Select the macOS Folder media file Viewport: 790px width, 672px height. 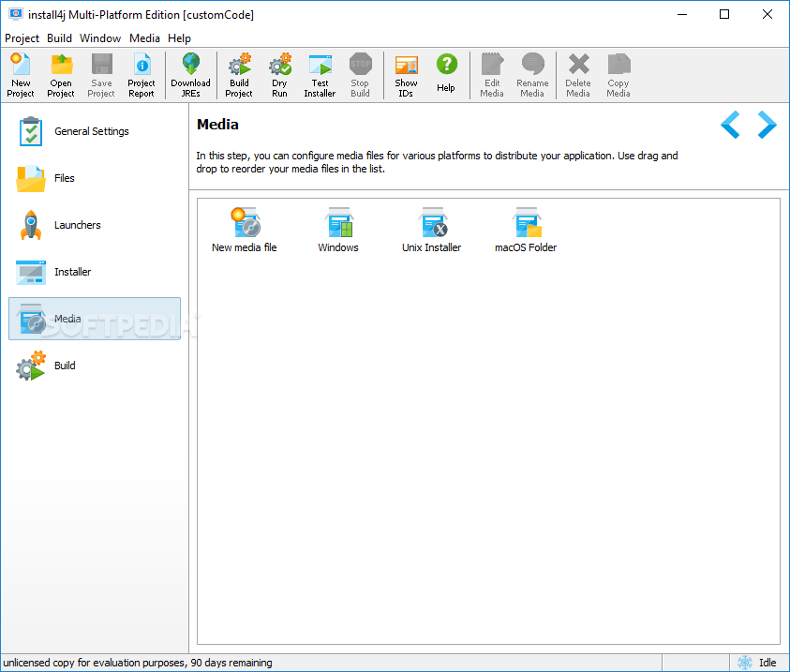coord(526,230)
